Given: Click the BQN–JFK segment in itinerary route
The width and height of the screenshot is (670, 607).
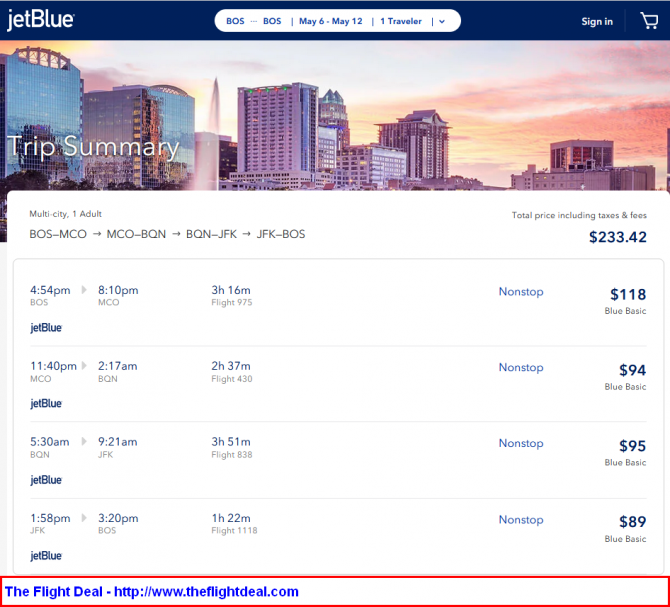Looking at the screenshot, I should 211,234.
